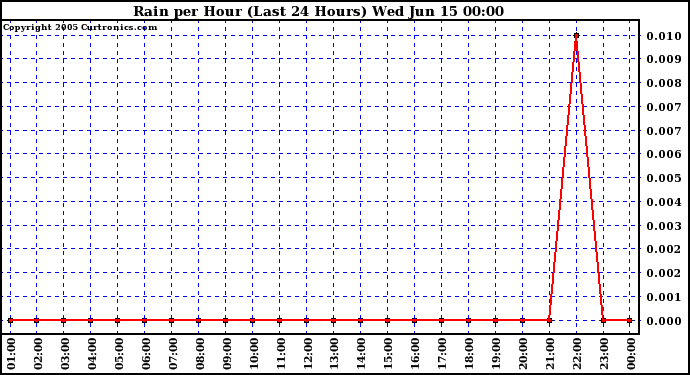Click the 0.009 y-axis value

664,59
